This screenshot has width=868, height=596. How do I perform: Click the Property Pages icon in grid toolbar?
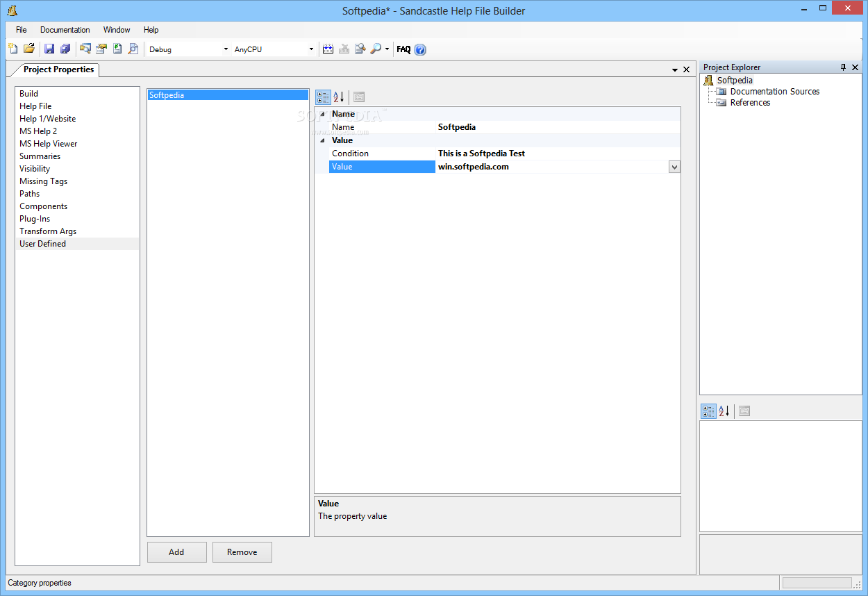tap(359, 97)
